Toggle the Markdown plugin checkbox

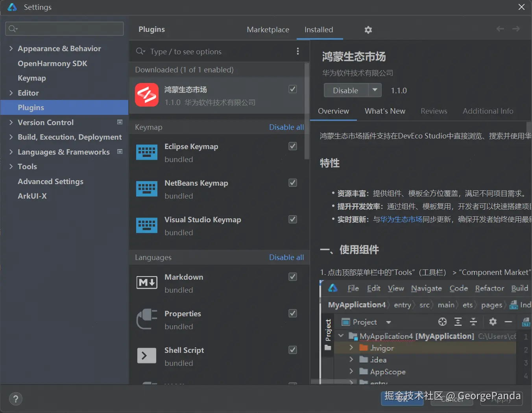293,277
